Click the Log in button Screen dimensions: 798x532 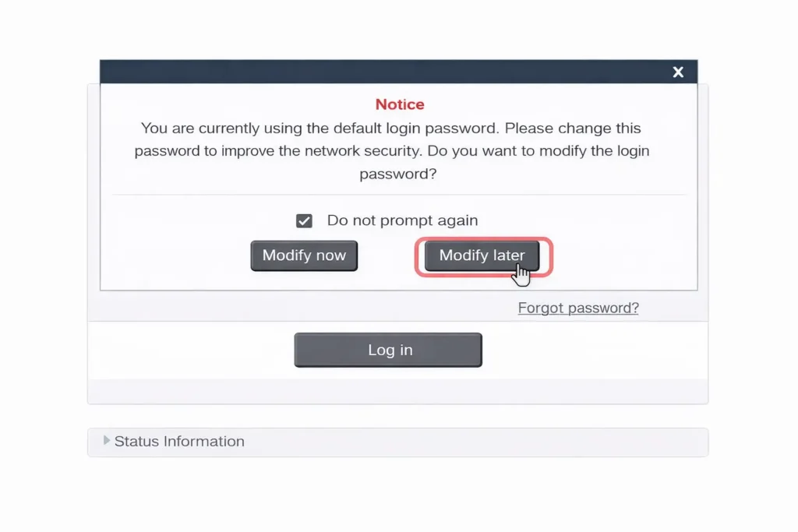(388, 350)
